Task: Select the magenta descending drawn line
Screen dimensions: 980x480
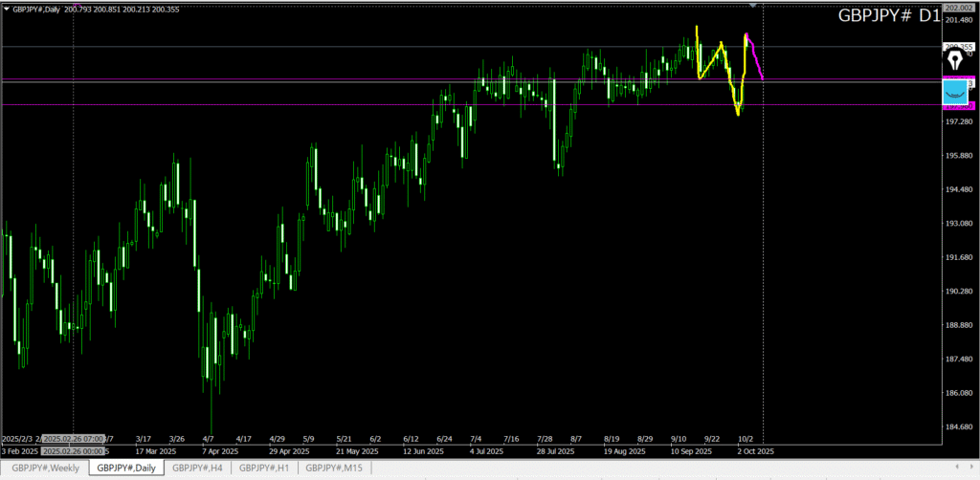Action: click(x=755, y=56)
